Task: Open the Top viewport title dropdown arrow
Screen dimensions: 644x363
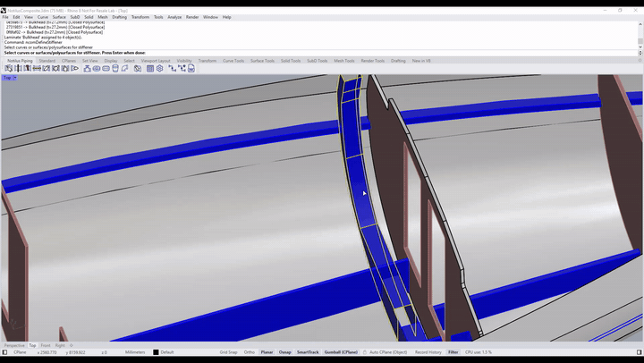Action: 15,78
